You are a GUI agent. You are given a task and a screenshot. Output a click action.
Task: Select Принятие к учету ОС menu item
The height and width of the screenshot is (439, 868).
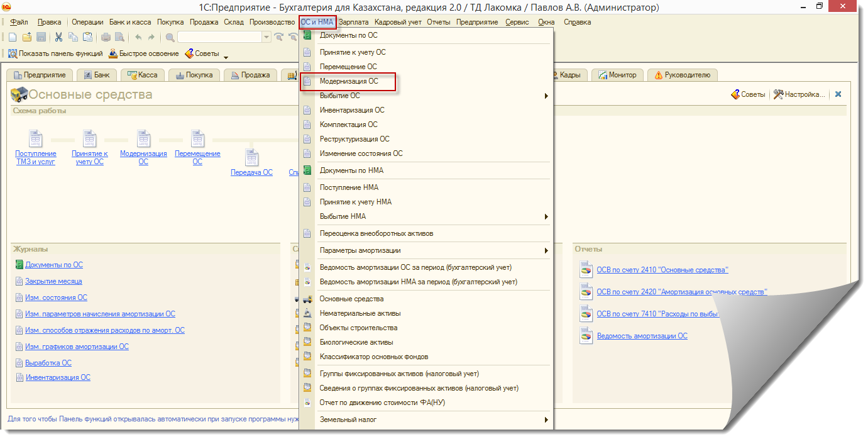tap(426, 52)
